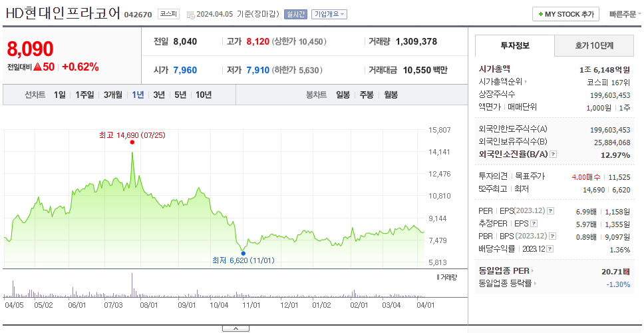644x333 pixels.
Task: Open the 동일업종 PER link
Action: click(506, 271)
